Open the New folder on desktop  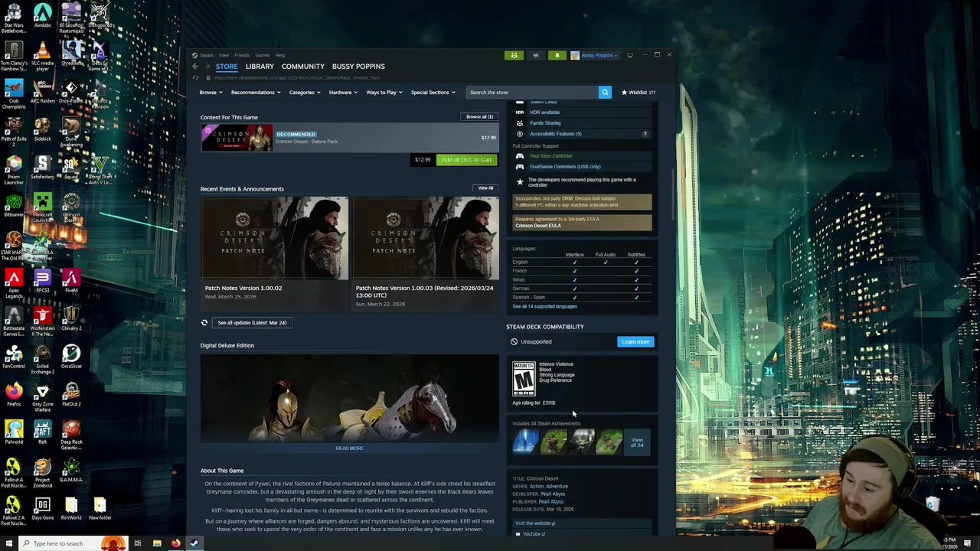click(100, 508)
